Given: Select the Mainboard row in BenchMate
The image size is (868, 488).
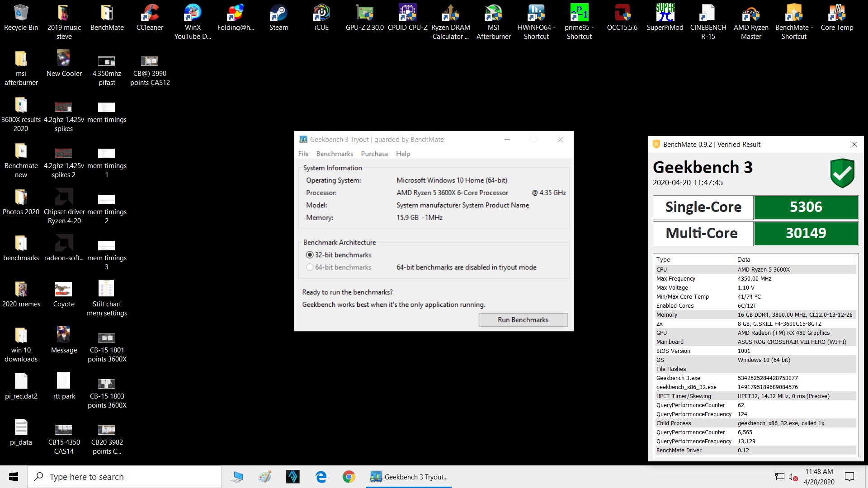Looking at the screenshot, I should pyautogui.click(x=755, y=342).
